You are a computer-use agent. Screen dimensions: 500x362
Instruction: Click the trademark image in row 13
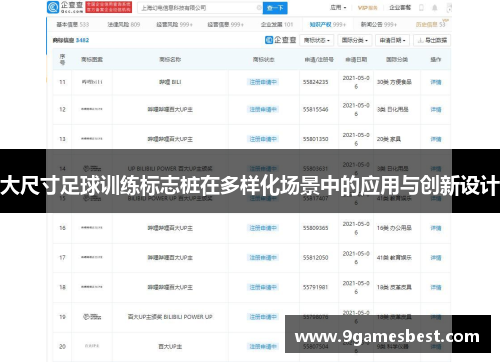[92, 139]
